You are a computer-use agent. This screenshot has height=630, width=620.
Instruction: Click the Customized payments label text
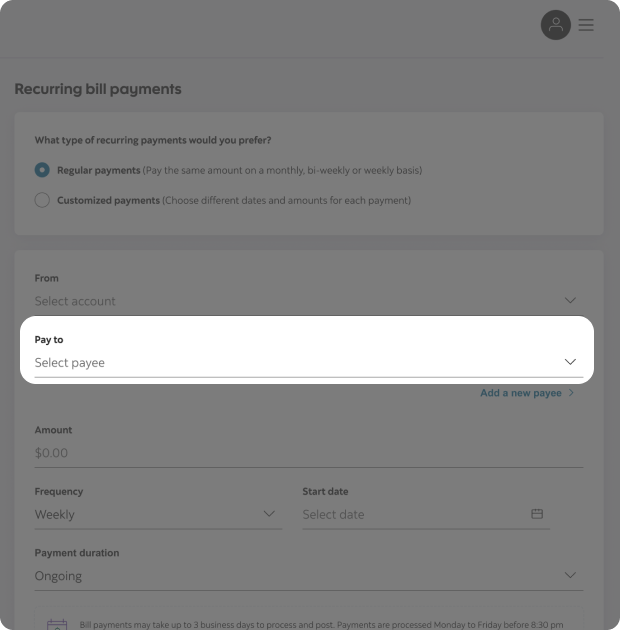(108, 200)
